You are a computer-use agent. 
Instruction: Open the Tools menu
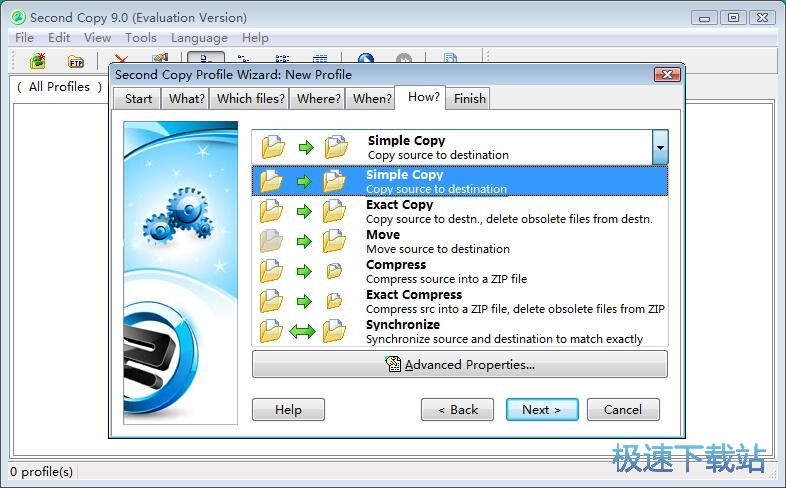pyautogui.click(x=141, y=38)
